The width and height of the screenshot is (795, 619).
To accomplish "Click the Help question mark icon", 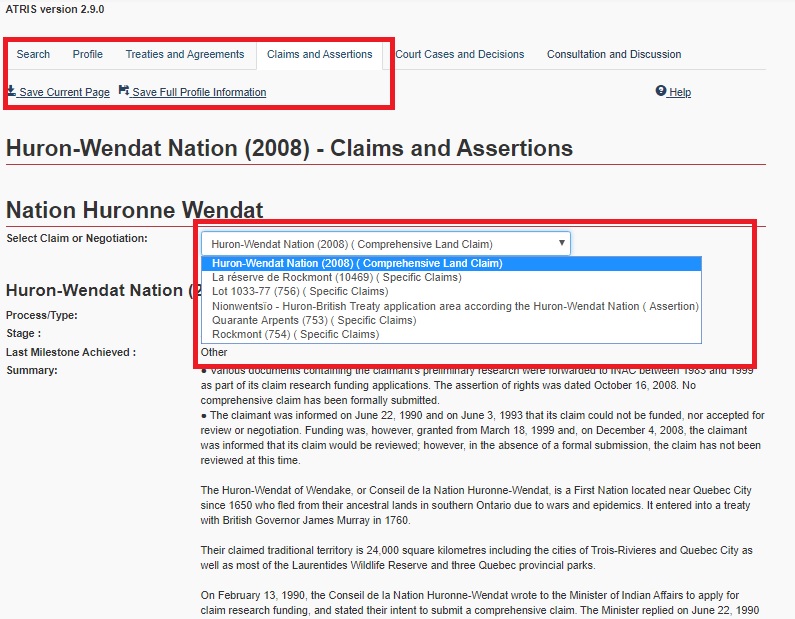I will pos(661,91).
